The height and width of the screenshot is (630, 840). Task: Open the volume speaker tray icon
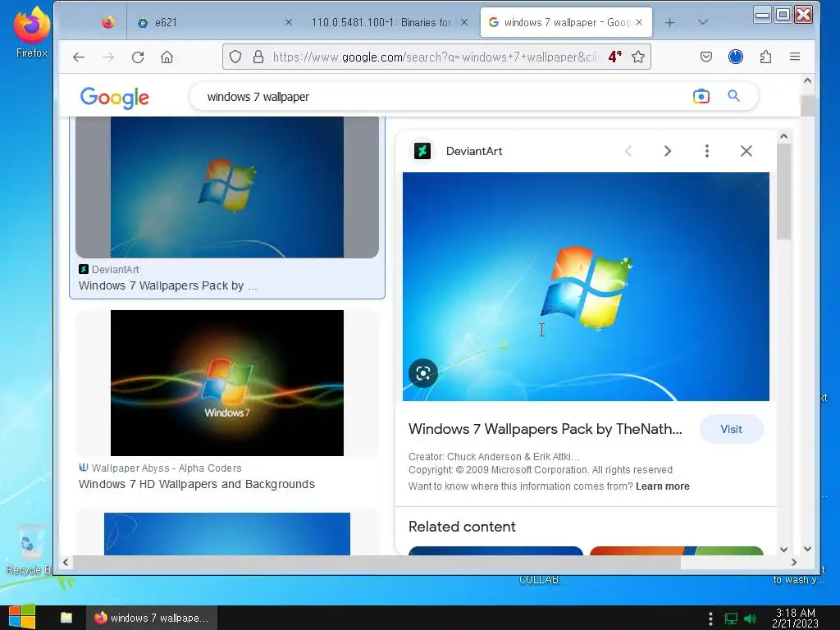(751, 619)
